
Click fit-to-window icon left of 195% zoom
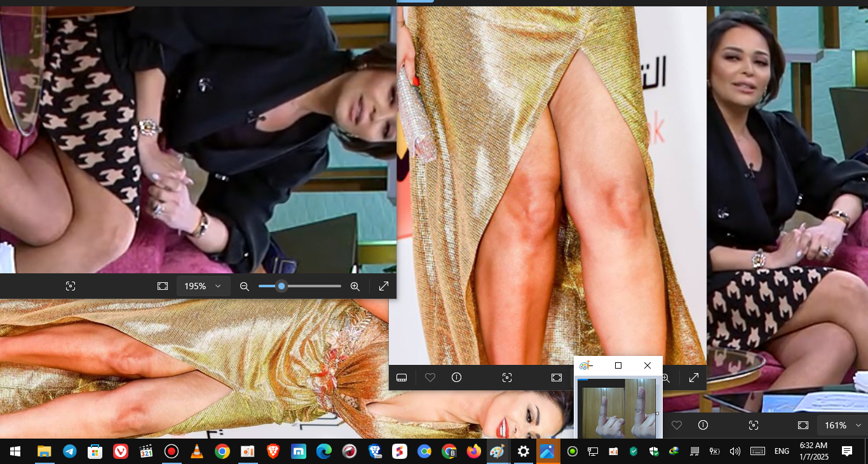pyautogui.click(x=163, y=287)
